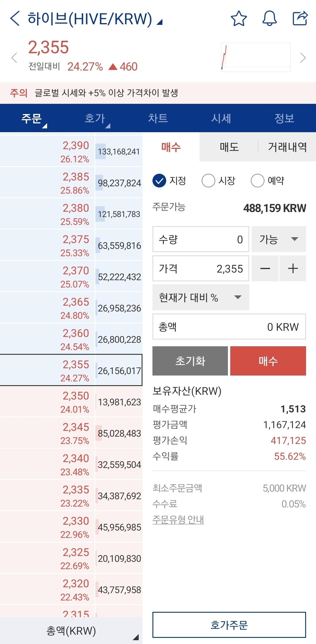The height and width of the screenshot is (644, 316).
Task: Switch to next coin using right chevron
Action: (303, 58)
